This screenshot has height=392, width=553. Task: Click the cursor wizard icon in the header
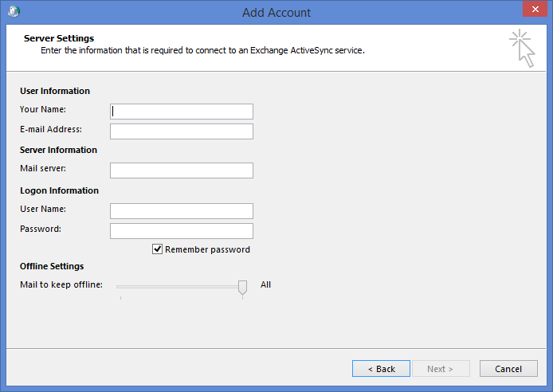522,48
